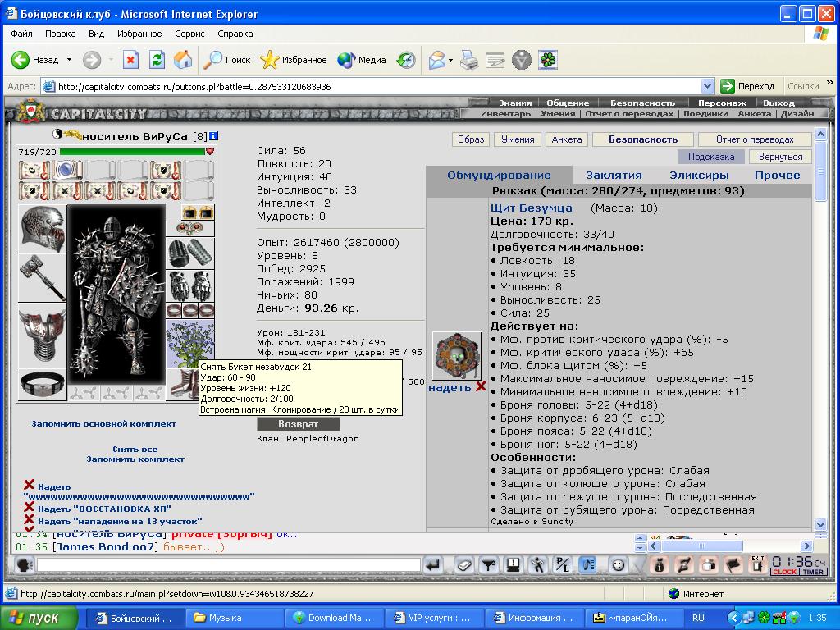Click the black belt slot

click(x=43, y=384)
